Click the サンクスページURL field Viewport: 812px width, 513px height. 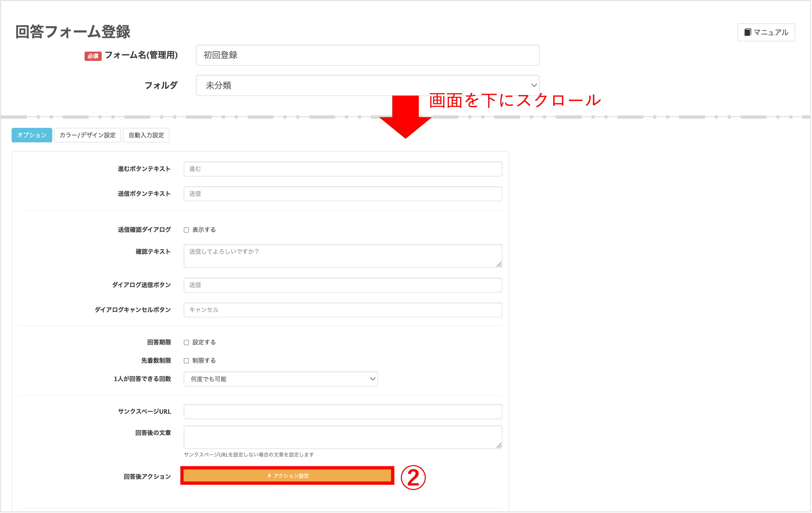click(x=343, y=411)
